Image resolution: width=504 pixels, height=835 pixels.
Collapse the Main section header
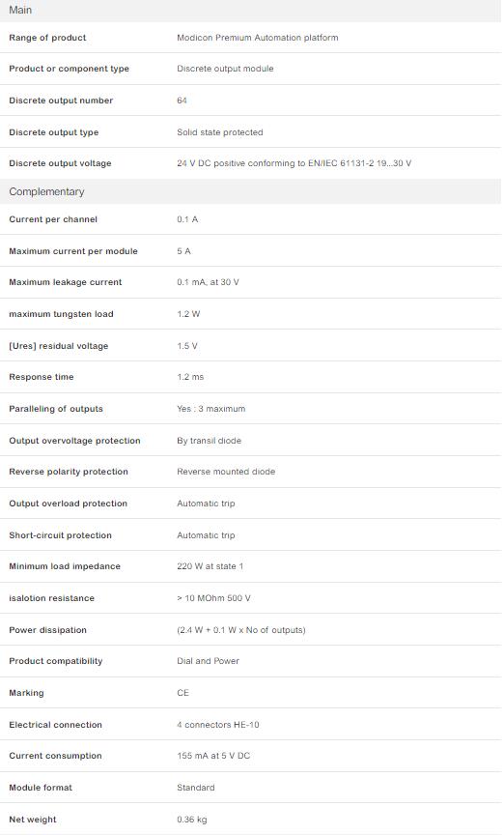coord(251,10)
